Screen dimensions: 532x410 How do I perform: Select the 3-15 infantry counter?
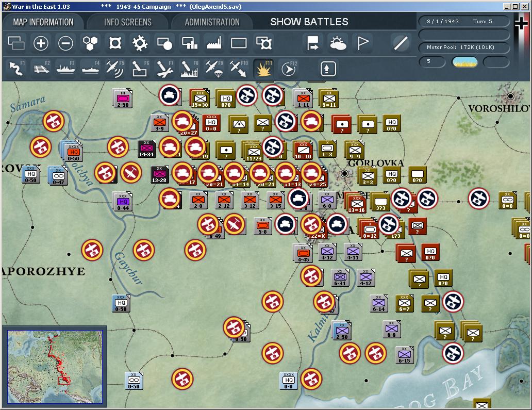275,200
